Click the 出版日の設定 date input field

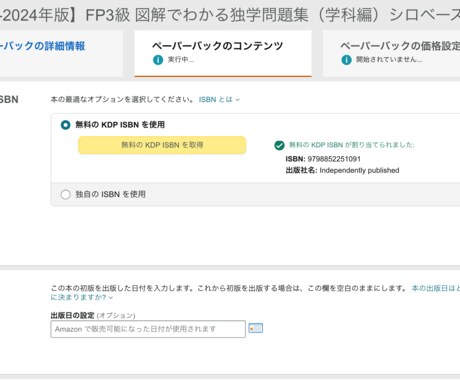(x=148, y=329)
